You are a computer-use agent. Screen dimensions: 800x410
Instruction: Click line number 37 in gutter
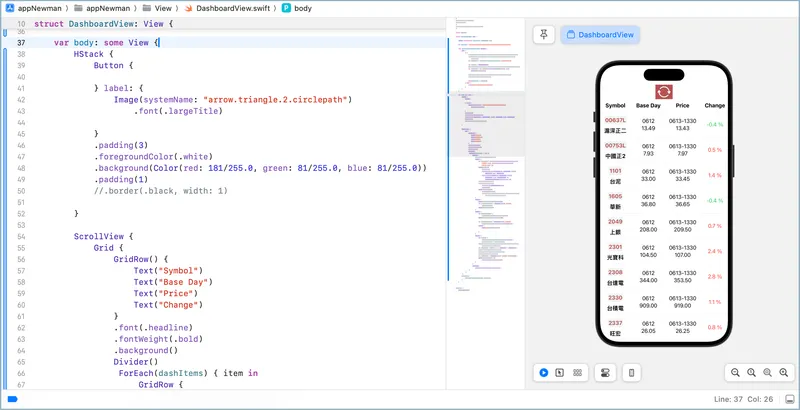21,43
